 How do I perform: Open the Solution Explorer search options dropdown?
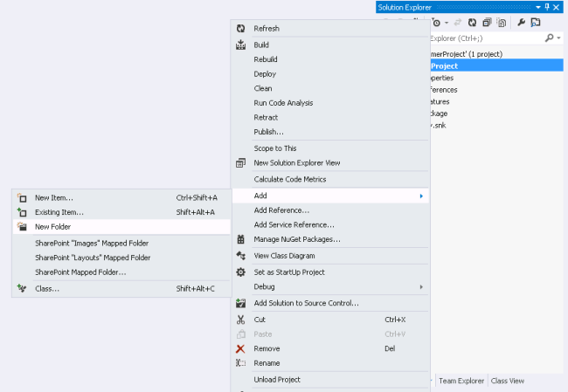(558, 38)
